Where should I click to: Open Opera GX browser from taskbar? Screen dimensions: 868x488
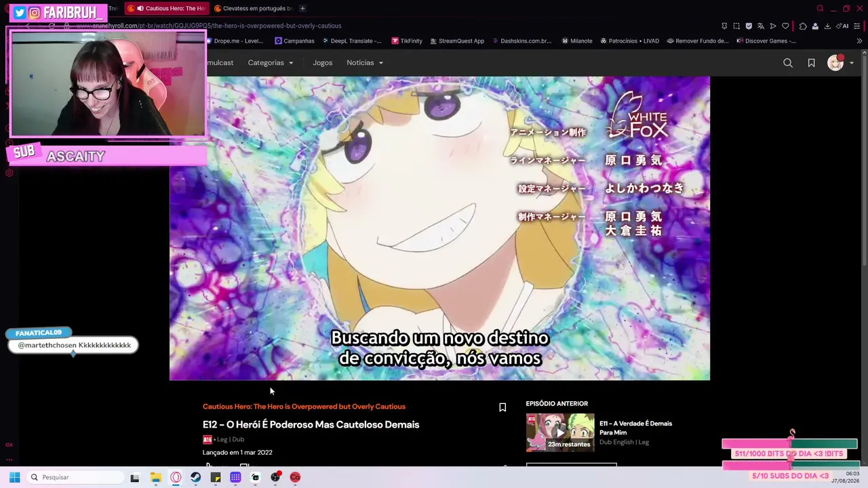(x=176, y=477)
